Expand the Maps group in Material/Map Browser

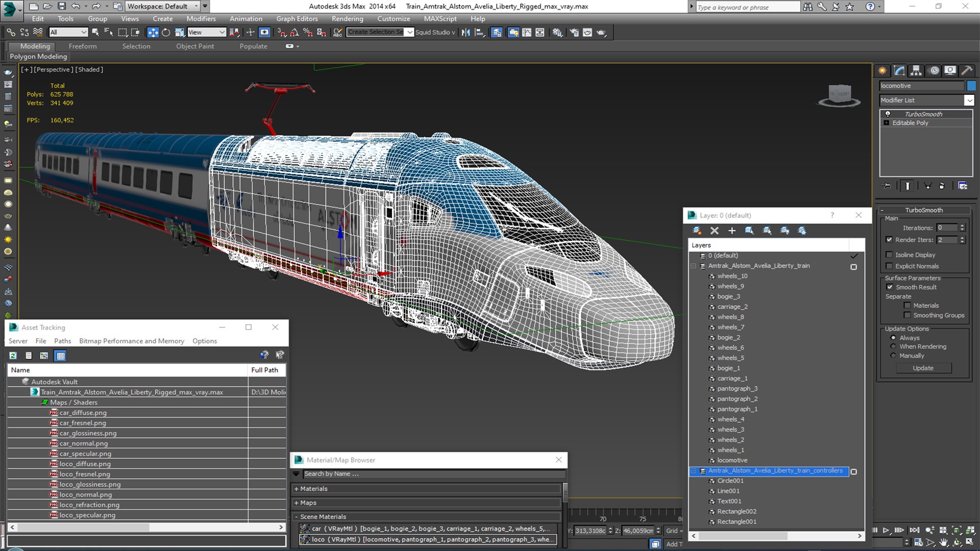click(427, 503)
